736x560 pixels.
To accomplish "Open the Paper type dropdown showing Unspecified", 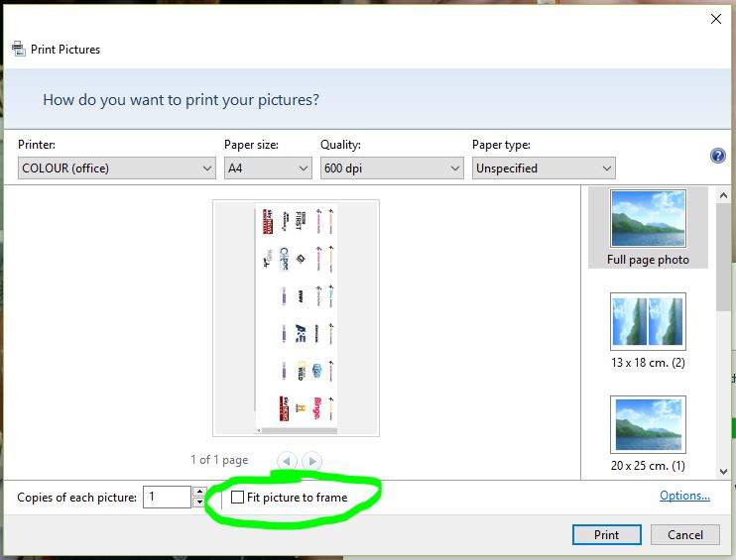I will 544,168.
